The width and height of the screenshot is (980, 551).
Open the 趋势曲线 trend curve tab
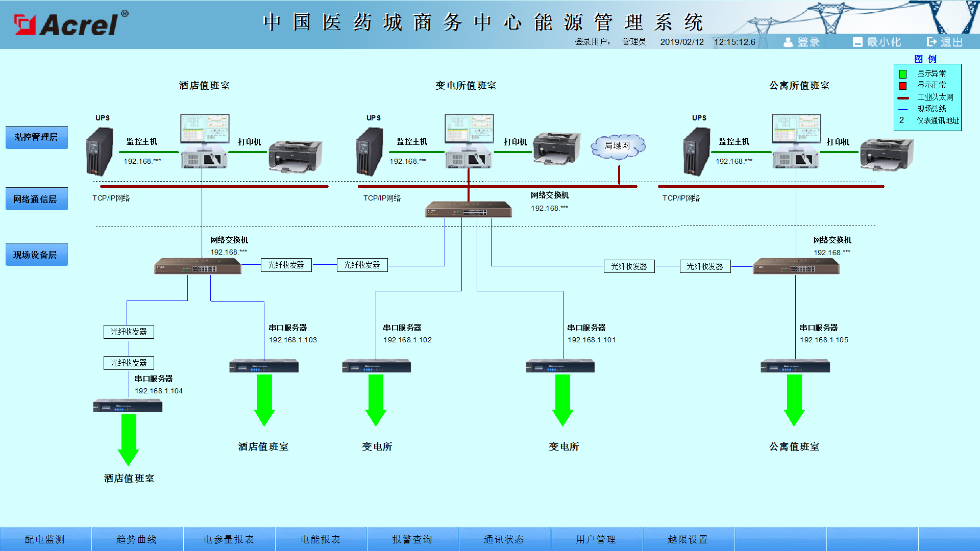pyautogui.click(x=137, y=539)
